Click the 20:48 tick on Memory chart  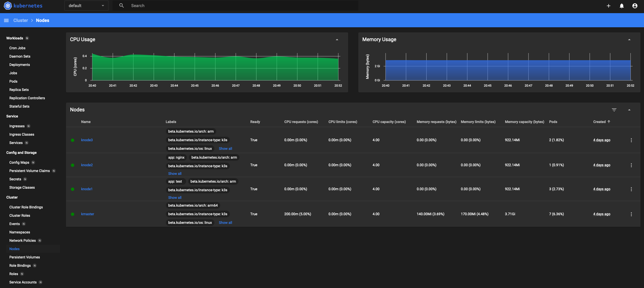click(x=549, y=86)
